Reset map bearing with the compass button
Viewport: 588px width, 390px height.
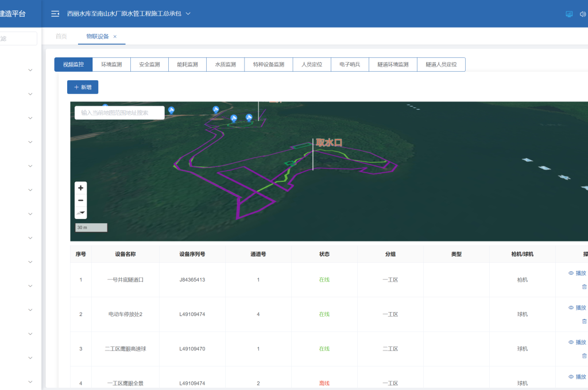(81, 213)
